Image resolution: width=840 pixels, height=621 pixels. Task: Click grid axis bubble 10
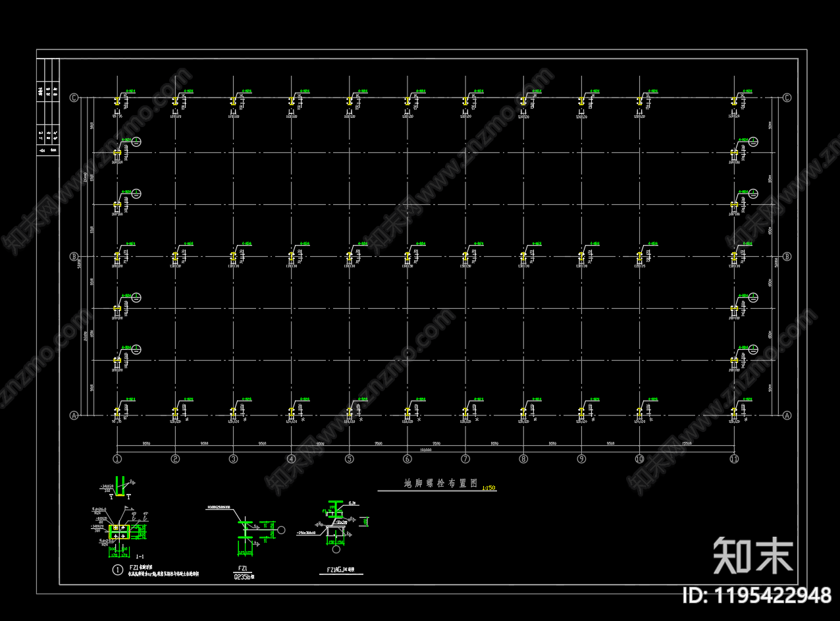point(639,458)
